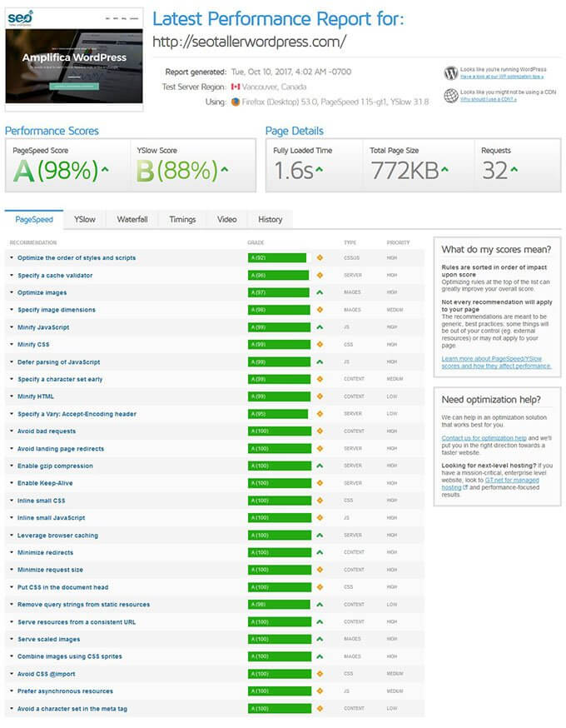Viewport: 566px width, 728px height.
Task: Switch to the Video tab
Action: tap(227, 219)
